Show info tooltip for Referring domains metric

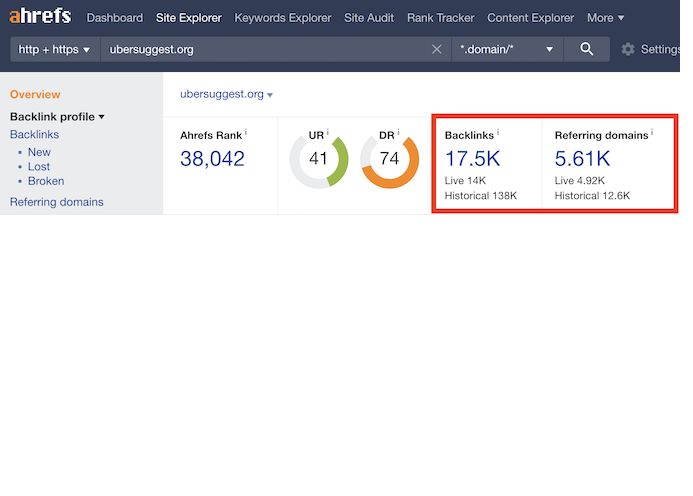tap(652, 132)
